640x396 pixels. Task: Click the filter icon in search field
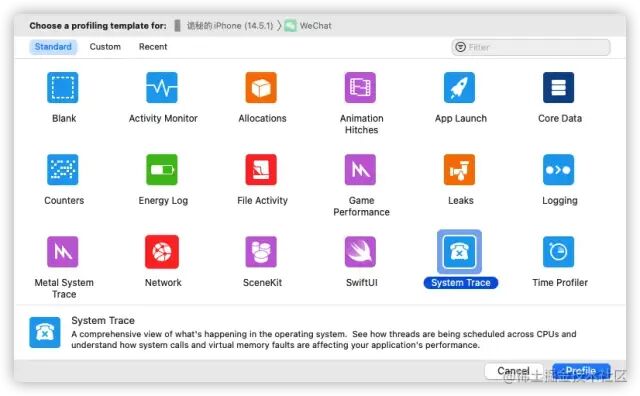click(460, 47)
